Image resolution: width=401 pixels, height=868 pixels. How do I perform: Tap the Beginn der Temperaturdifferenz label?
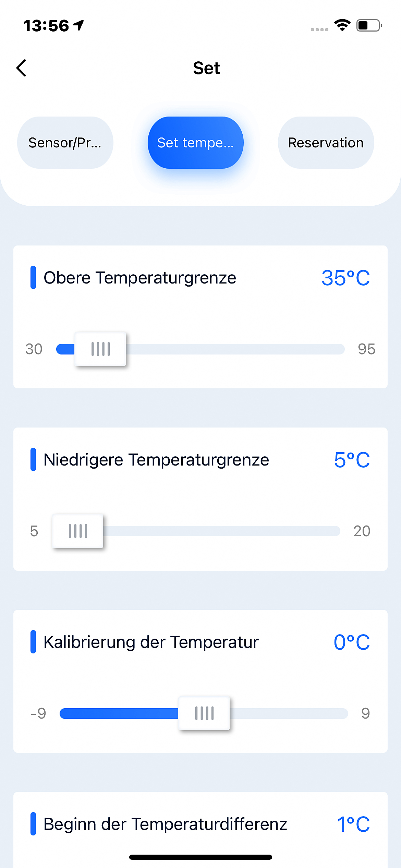click(x=165, y=824)
